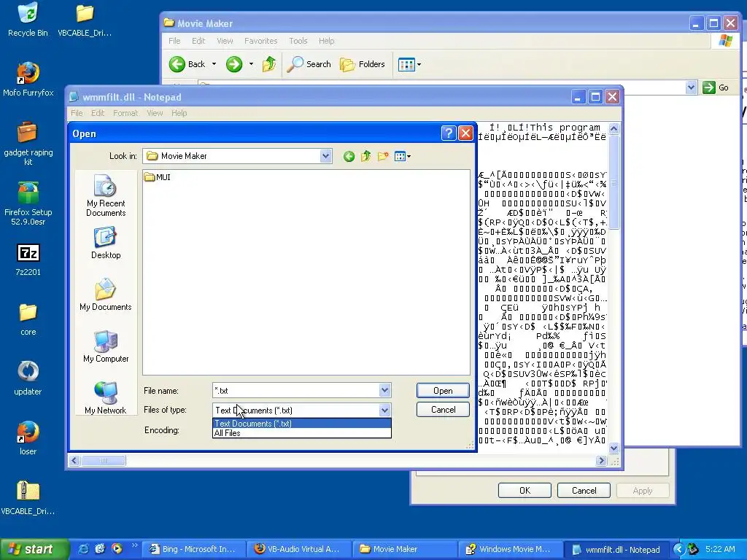
Task: Click OK in the background properties dialog
Action: pos(525,491)
